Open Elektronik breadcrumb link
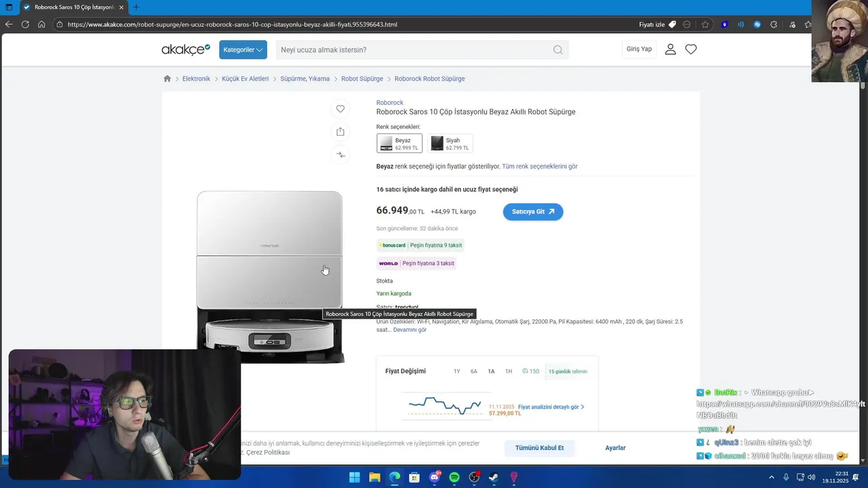Image resolution: width=868 pixels, height=488 pixels. (x=196, y=79)
